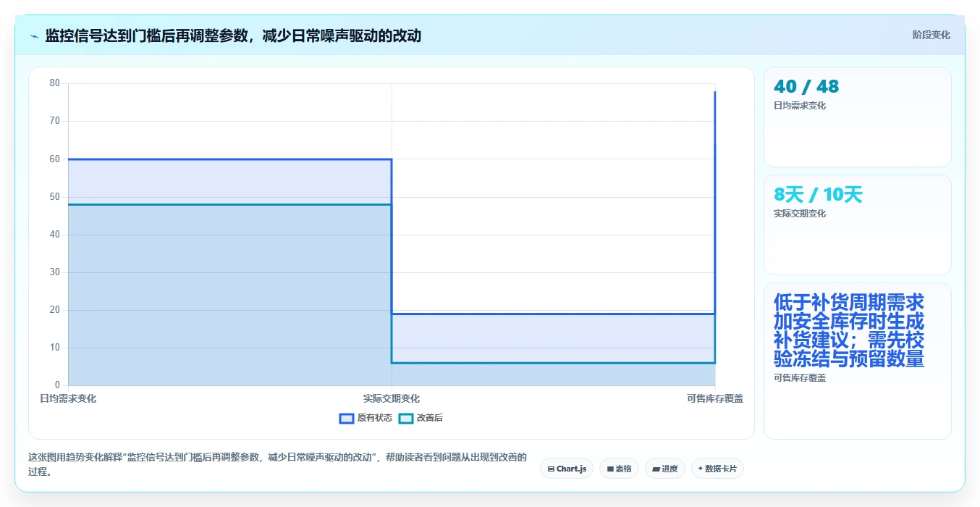Click the 日均需求变化 caption under 40 / 48
Viewport: 980px width, 507px height.
coord(800,106)
